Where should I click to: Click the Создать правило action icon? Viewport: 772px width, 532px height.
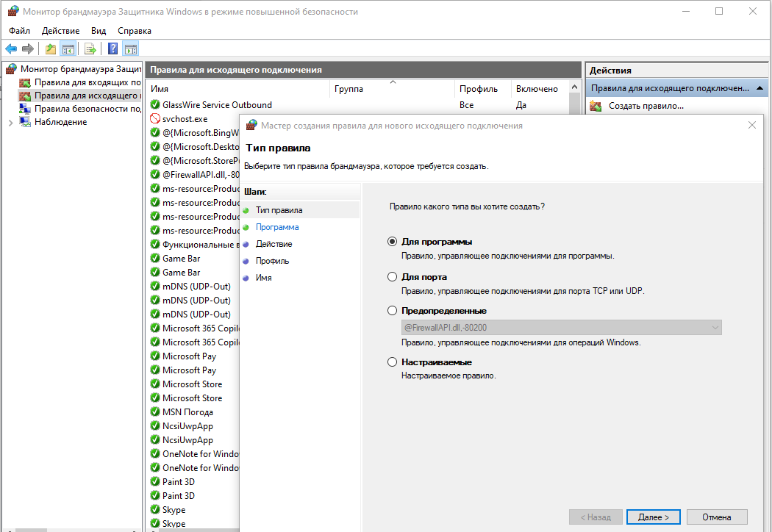(x=596, y=106)
